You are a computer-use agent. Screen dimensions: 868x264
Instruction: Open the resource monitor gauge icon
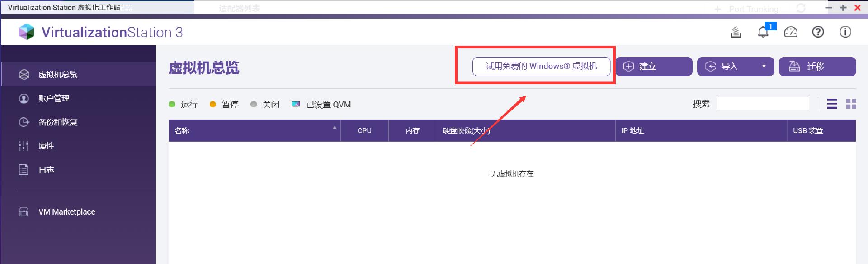click(x=791, y=32)
